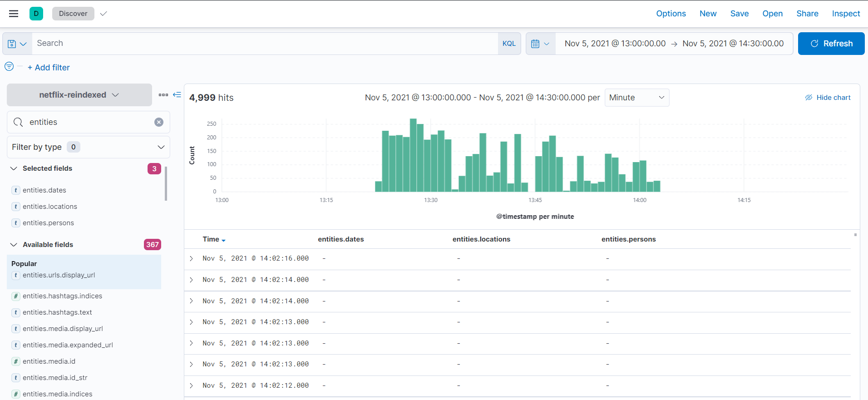Select the entities.hashtags.indices field
The height and width of the screenshot is (400, 868).
pyautogui.click(x=63, y=296)
